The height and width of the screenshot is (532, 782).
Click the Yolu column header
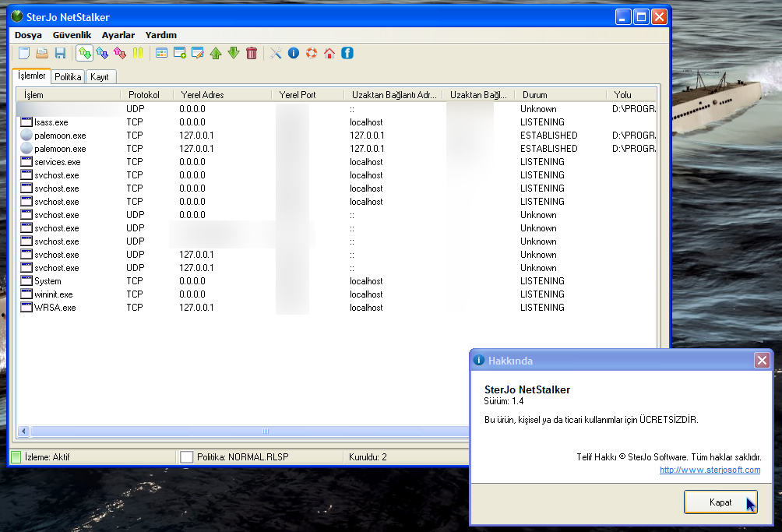coord(631,95)
